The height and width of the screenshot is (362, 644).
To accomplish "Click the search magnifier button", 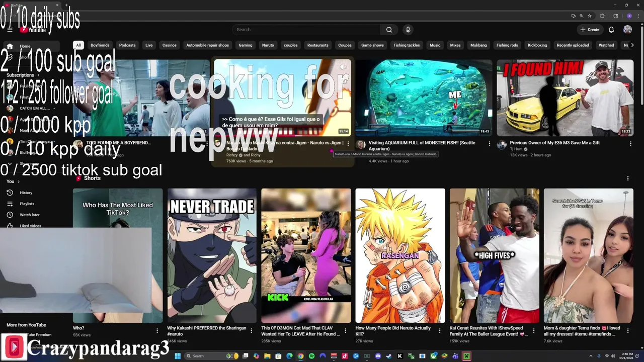I will 389,30.
